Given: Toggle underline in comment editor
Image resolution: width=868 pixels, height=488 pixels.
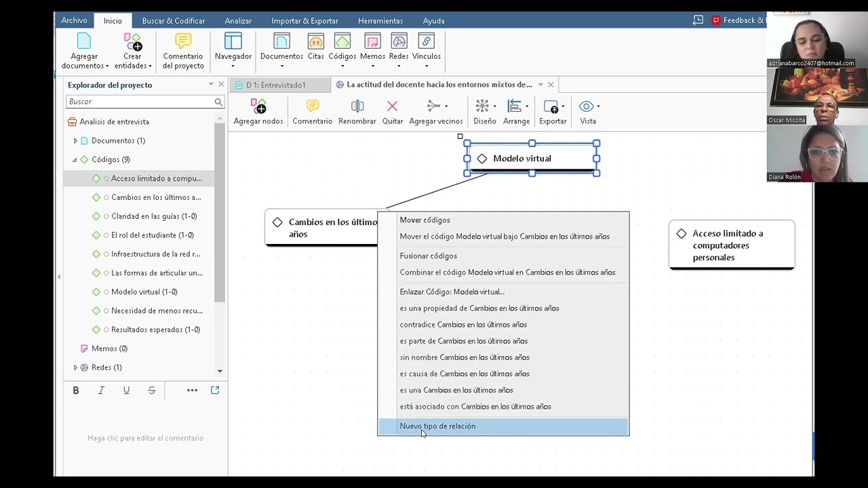Looking at the screenshot, I should (x=126, y=390).
